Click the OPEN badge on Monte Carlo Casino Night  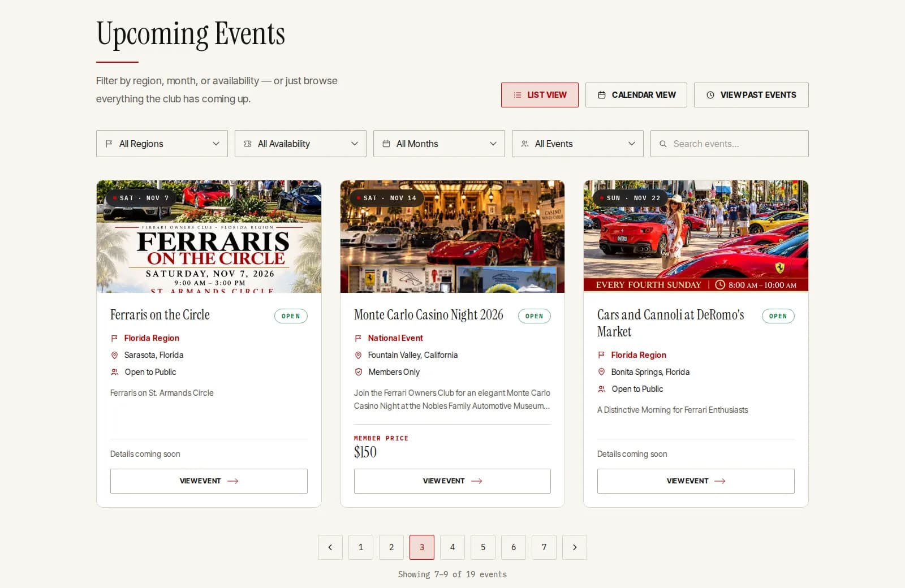[535, 316]
